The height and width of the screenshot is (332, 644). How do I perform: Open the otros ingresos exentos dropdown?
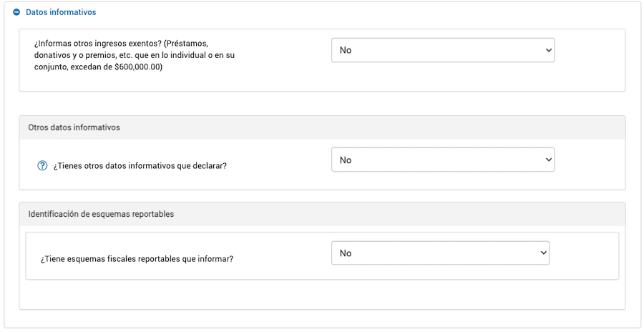(442, 50)
